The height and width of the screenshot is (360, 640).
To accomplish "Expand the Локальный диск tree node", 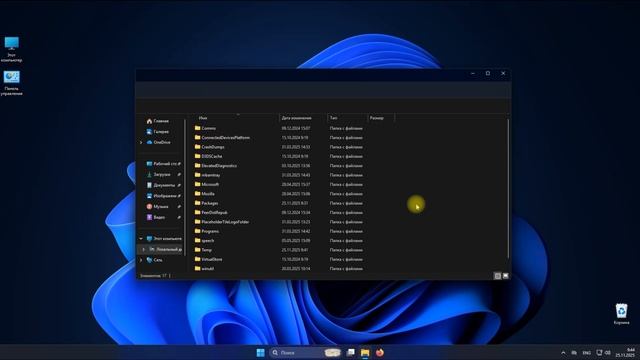I will point(143,249).
